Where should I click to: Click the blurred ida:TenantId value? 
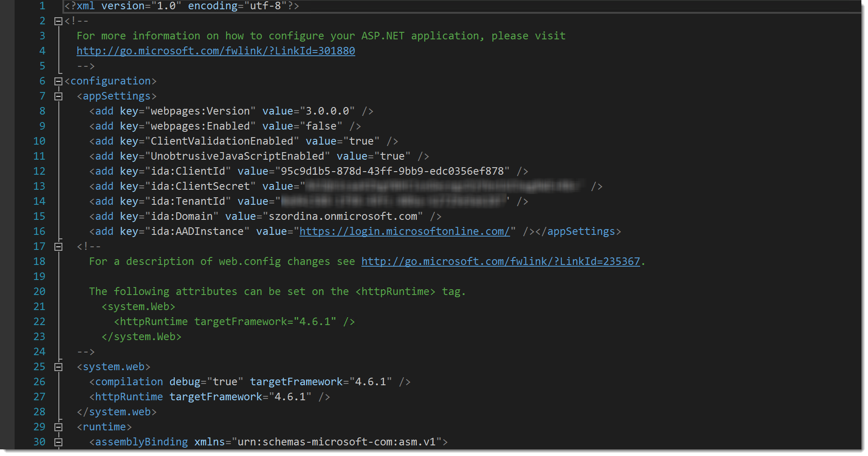[393, 201]
